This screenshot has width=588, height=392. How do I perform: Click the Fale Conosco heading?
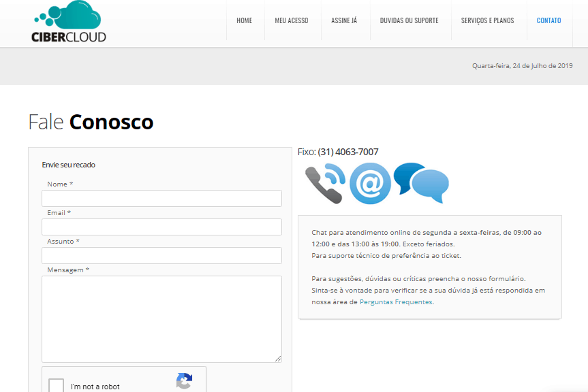point(91,122)
